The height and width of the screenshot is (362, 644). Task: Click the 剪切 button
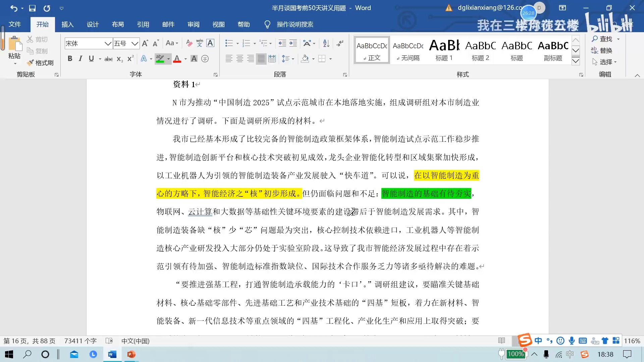[37, 40]
